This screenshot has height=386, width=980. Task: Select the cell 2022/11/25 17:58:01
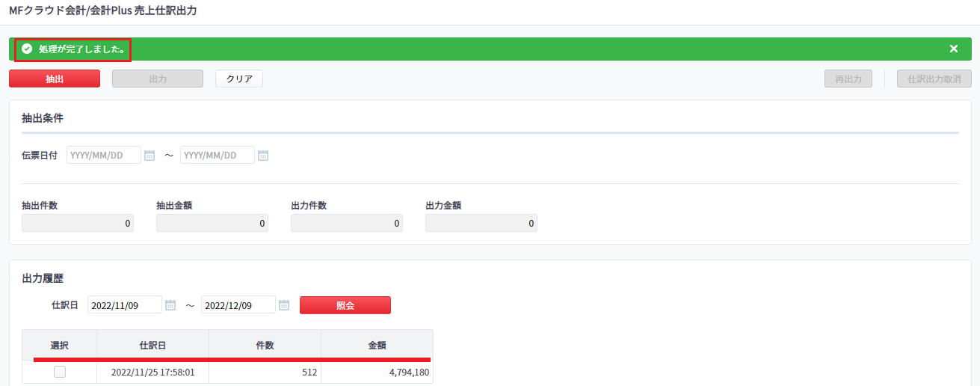[153, 372]
